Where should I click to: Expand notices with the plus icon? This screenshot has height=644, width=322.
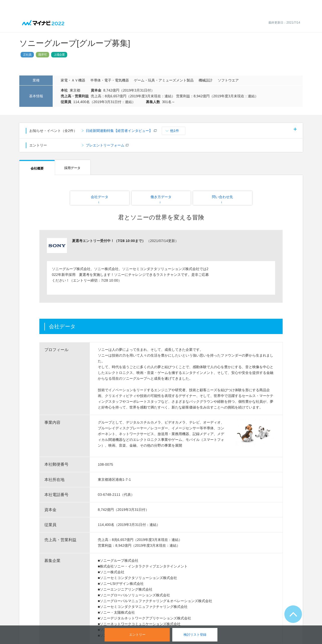[x=295, y=129]
